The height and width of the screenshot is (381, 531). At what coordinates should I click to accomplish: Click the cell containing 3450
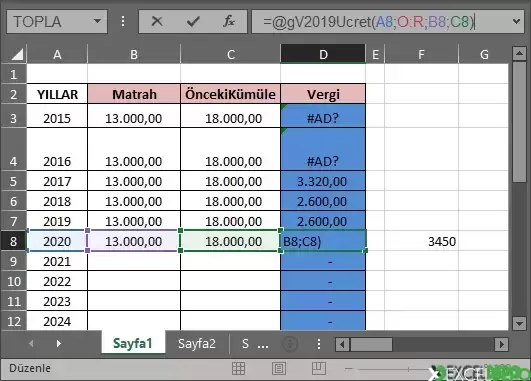pos(422,241)
